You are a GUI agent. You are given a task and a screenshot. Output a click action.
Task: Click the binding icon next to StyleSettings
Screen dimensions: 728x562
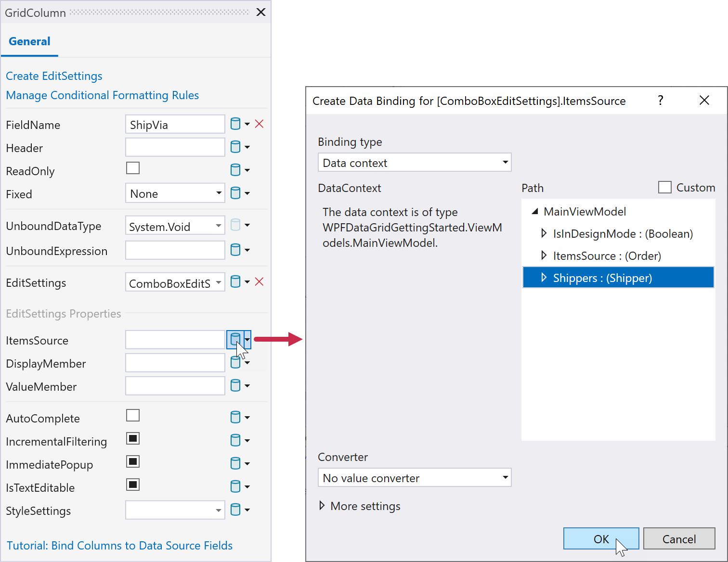[x=235, y=510]
